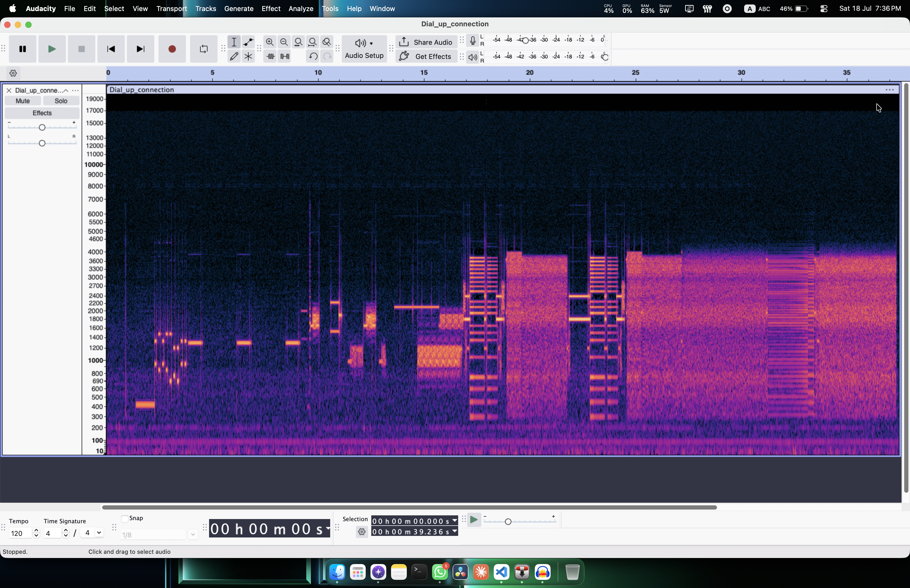Click the Zoom Out magnifier
Image resolution: width=910 pixels, height=588 pixels.
click(284, 42)
